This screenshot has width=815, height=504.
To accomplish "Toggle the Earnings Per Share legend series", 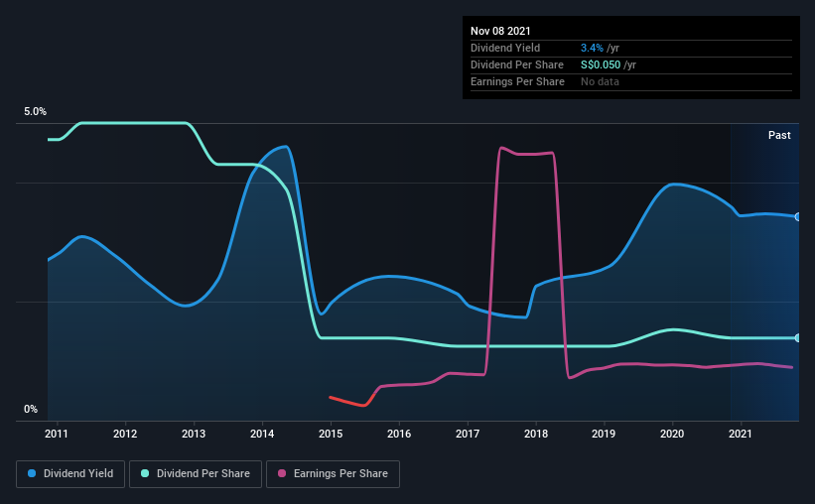I will [333, 474].
